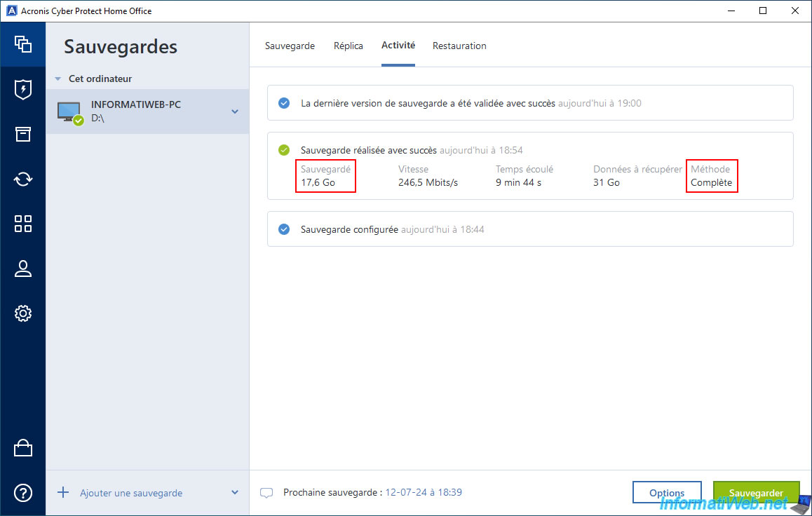The image size is (812, 516).
Task: Open the Backup section icon in sidebar
Action: pyautogui.click(x=22, y=44)
